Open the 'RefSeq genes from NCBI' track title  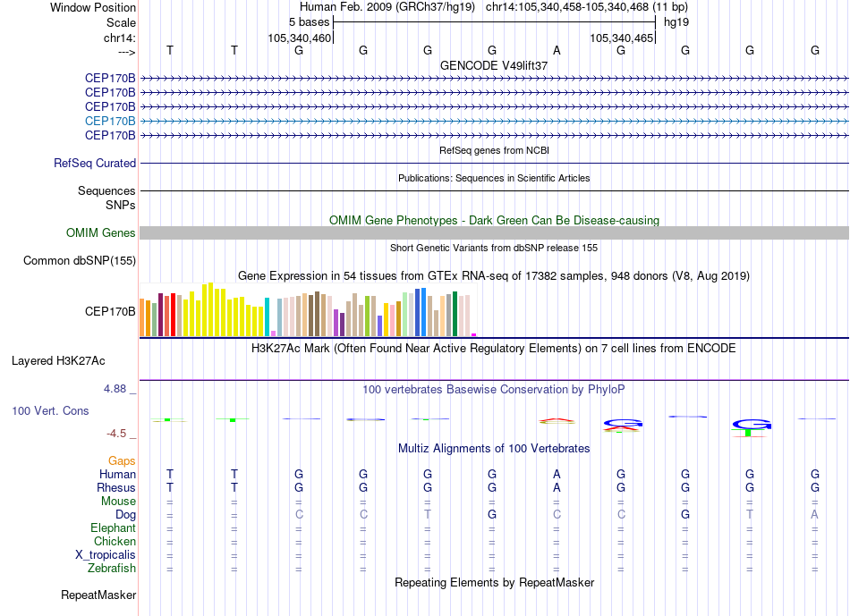coord(494,150)
